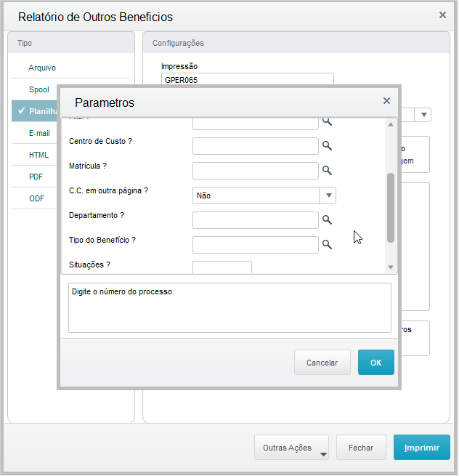Viewport: 459px width, 476px height.
Task: Expand dropdown arrow behind Parametros dialog
Action: pos(424,115)
